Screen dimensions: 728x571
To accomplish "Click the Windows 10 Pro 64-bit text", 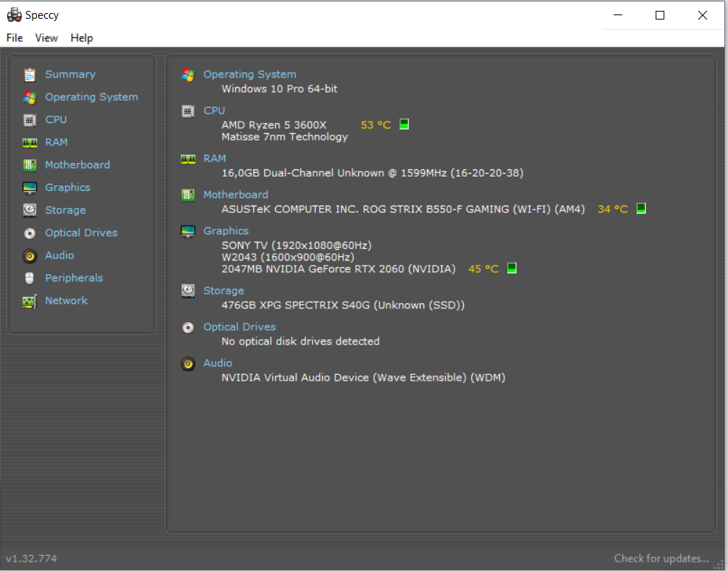I will [279, 89].
